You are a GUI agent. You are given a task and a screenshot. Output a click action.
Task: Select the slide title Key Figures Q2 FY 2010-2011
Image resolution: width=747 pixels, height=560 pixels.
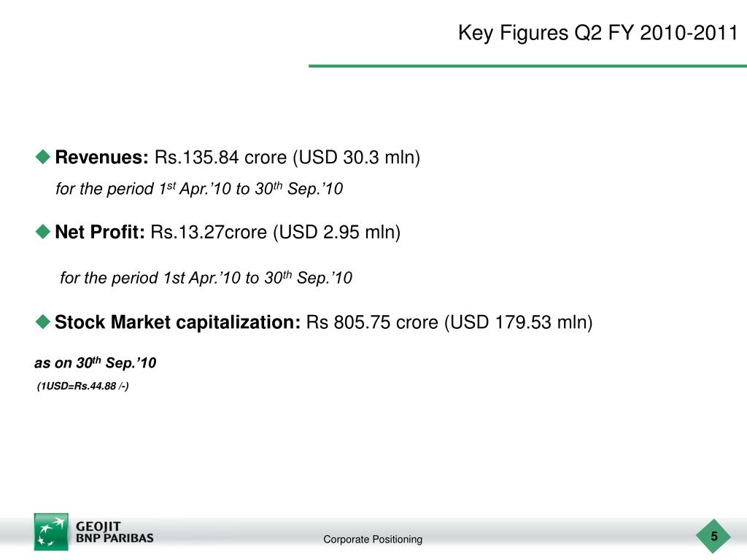pos(598,33)
